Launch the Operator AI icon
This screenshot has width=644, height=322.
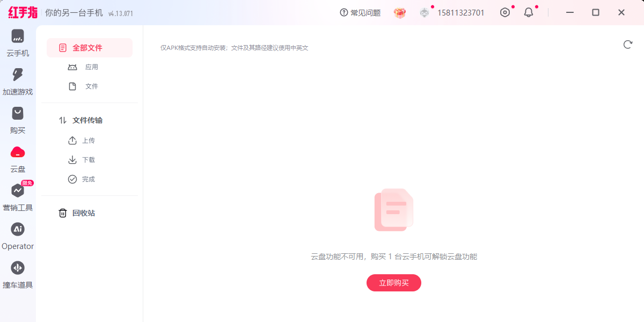(x=18, y=229)
